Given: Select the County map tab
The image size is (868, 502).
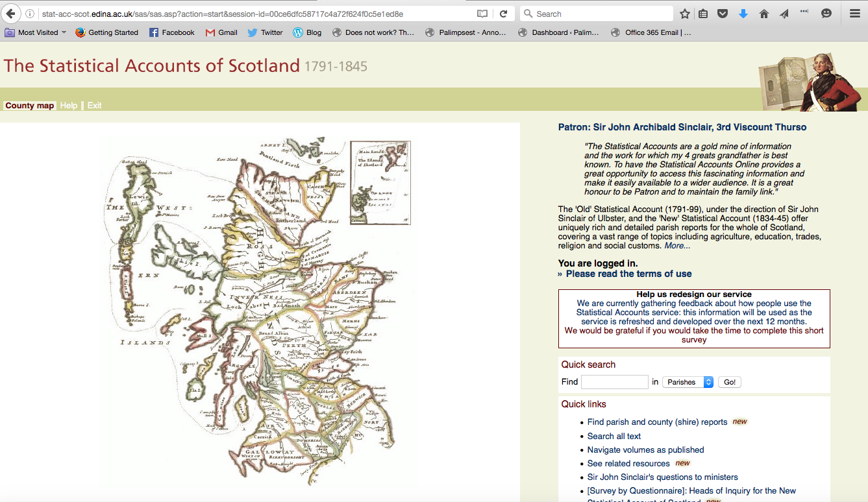Looking at the screenshot, I should tap(29, 106).
